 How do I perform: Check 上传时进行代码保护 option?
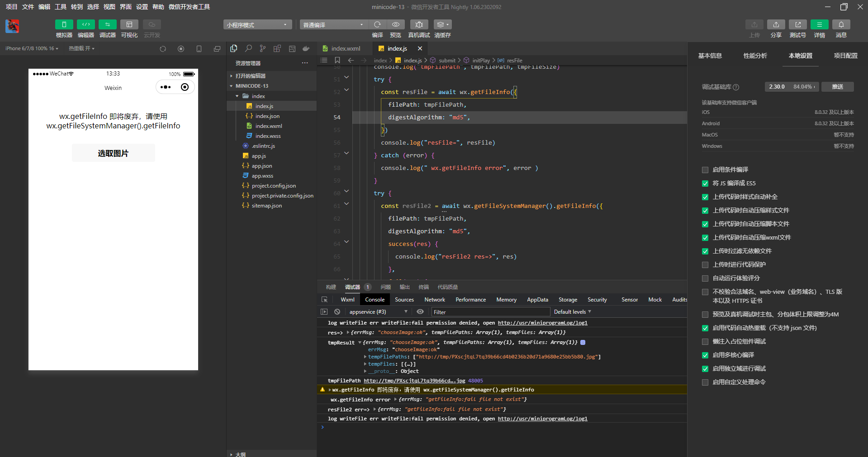pyautogui.click(x=705, y=265)
